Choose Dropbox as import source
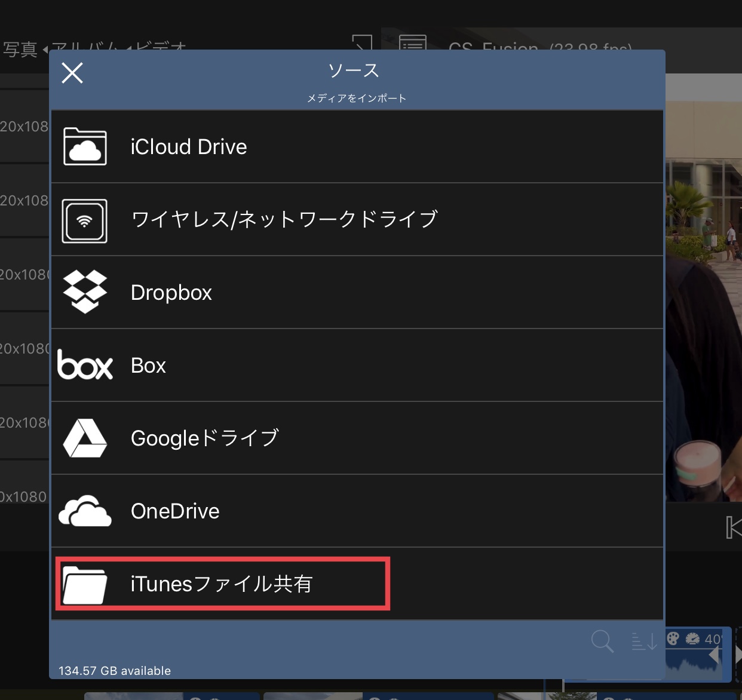Screen dimensions: 742x700 [x=357, y=293]
